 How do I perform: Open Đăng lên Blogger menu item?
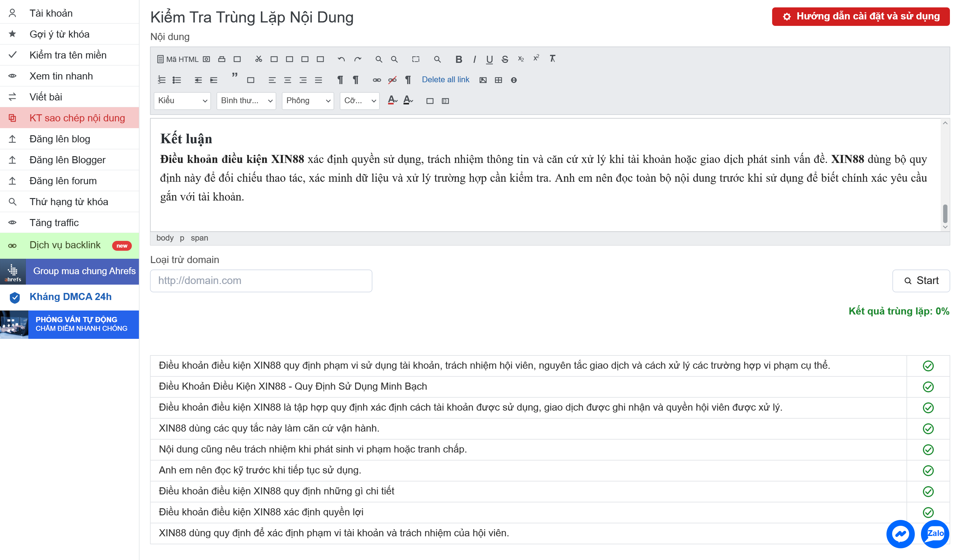coord(69,160)
